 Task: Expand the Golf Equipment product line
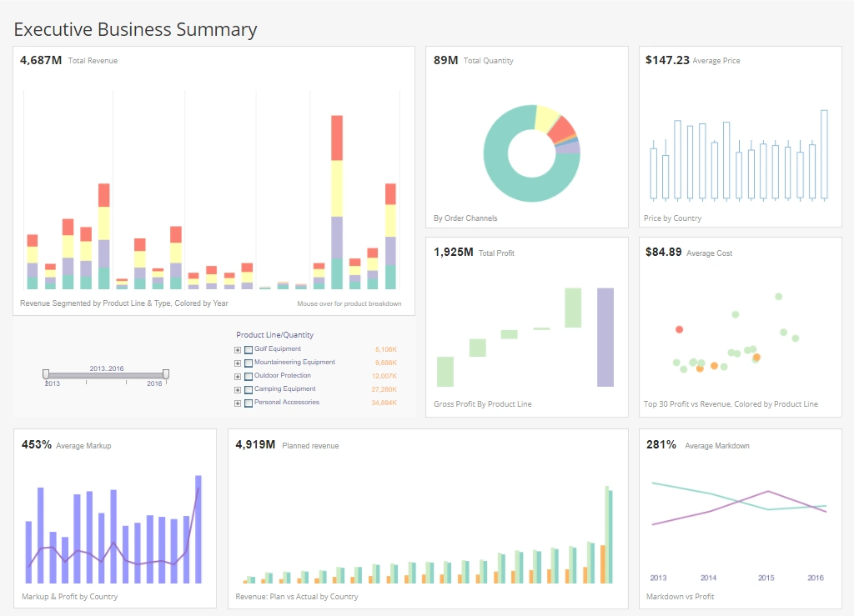239,348
